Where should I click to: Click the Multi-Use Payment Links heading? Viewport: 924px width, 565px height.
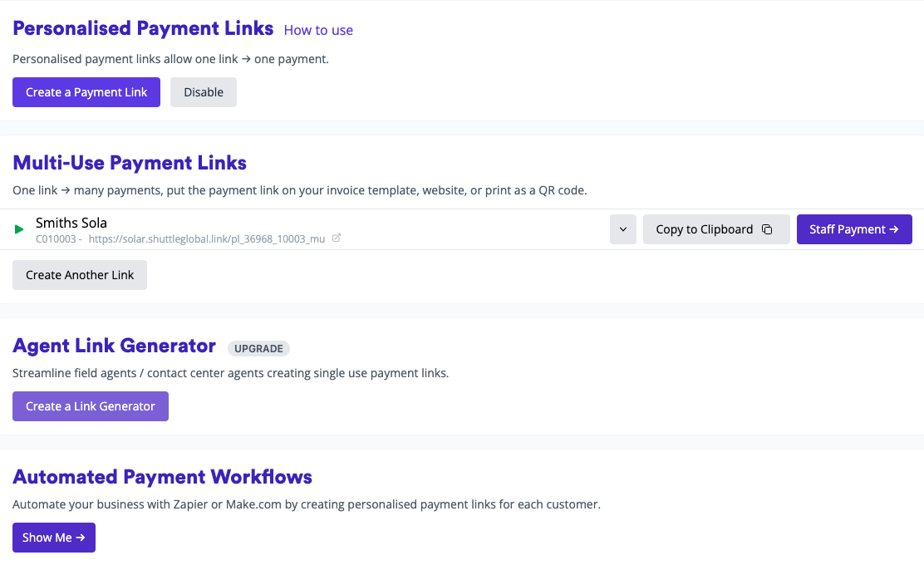point(129,163)
